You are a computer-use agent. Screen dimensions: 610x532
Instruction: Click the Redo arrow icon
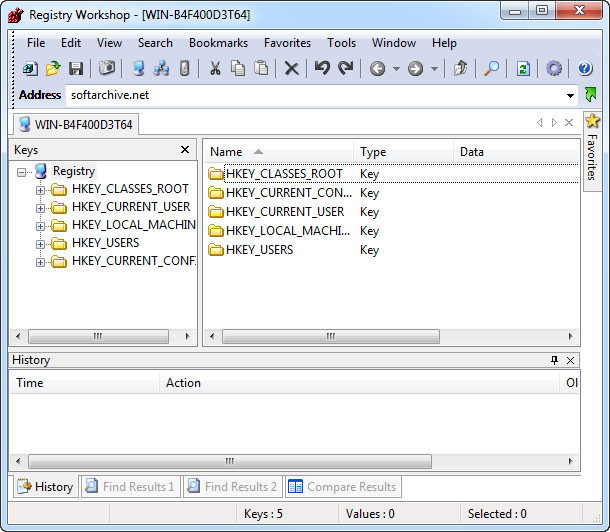click(345, 68)
